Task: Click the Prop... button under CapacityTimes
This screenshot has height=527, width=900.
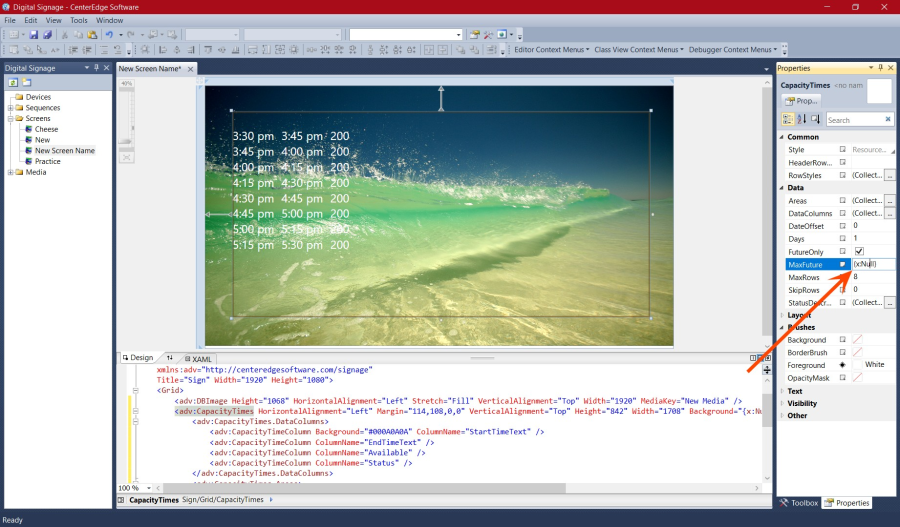Action: pos(801,101)
